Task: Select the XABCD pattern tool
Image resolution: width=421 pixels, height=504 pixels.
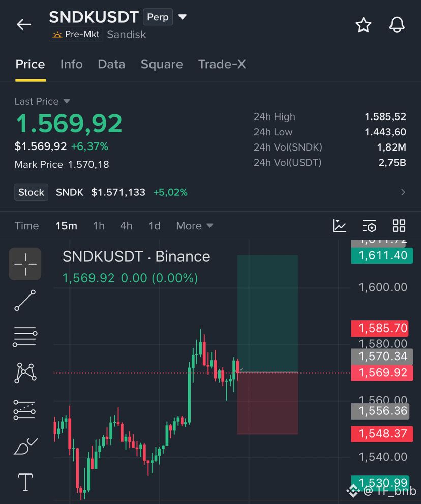Action: coord(25,373)
